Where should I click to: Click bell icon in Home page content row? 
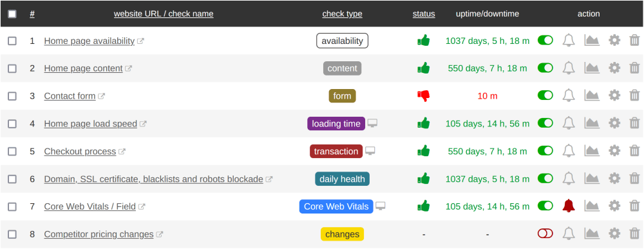coord(569,68)
